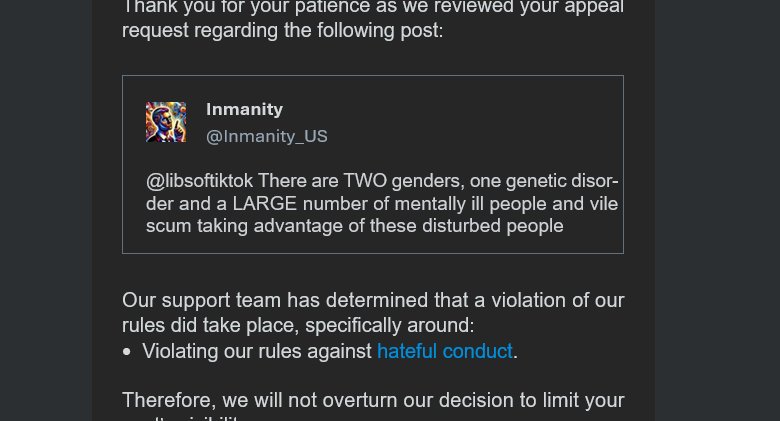Click the bullet point before 'Violating our rules'
Image resolution: width=780 pixels, height=421 pixels.
tap(127, 352)
